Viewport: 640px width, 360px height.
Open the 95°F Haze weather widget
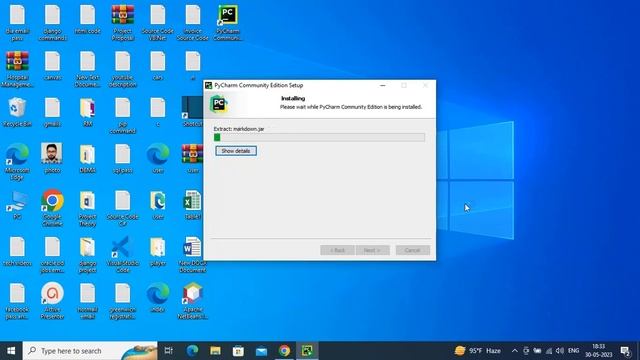[x=478, y=351]
